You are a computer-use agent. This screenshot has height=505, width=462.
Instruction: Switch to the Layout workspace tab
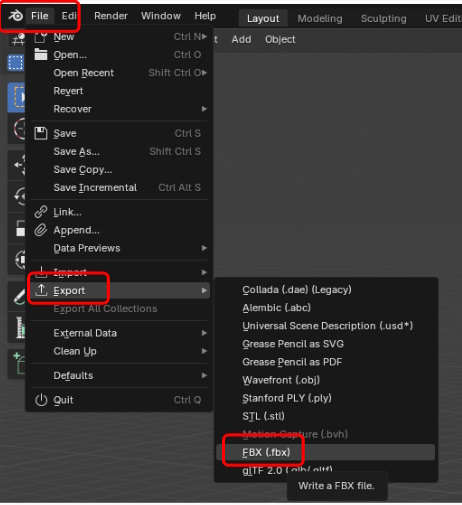pos(263,18)
